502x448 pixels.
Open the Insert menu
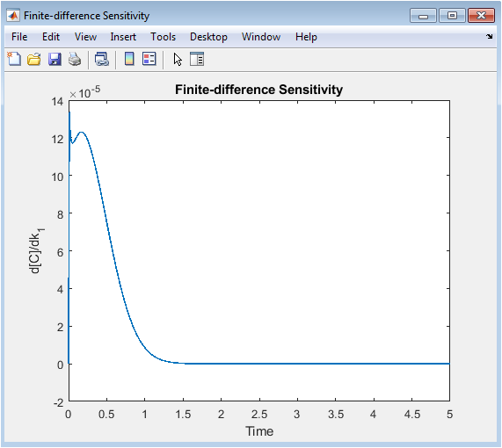(x=123, y=37)
